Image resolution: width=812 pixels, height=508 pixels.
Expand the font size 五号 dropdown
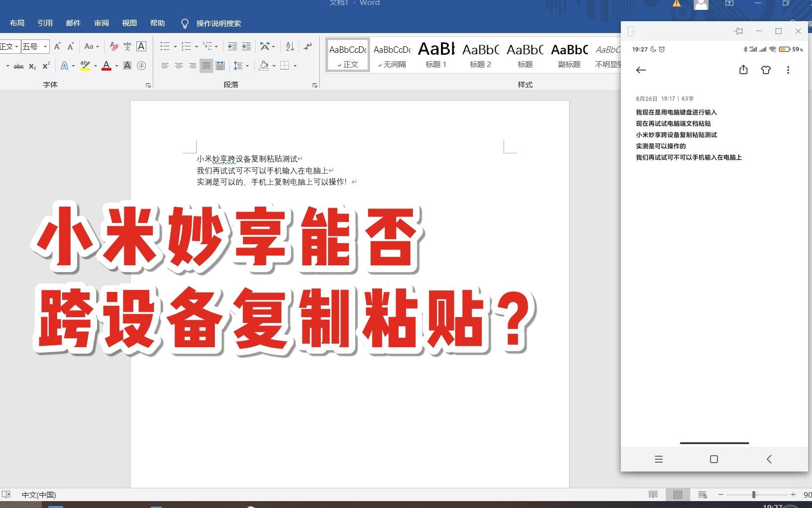(x=45, y=46)
